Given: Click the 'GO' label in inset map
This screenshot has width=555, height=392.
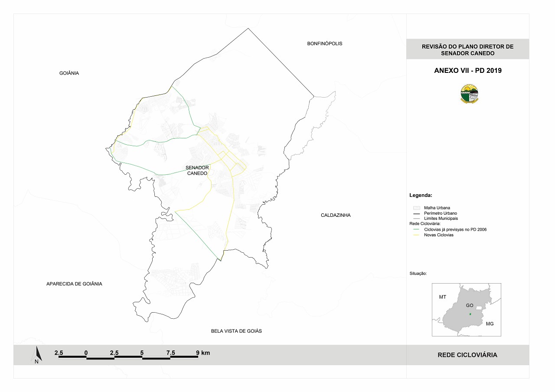Looking at the screenshot, I should (x=470, y=305).
